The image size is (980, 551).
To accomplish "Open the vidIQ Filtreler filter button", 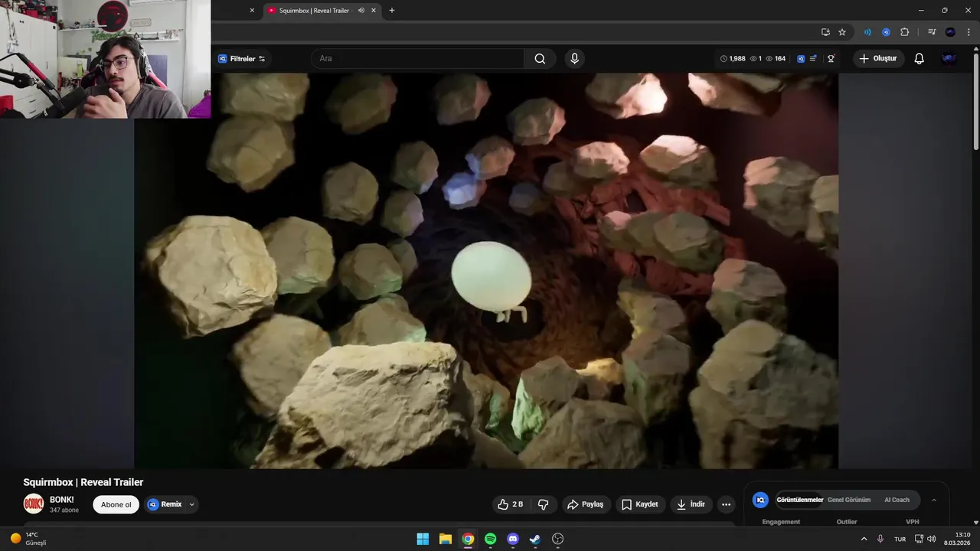I will tap(241, 59).
